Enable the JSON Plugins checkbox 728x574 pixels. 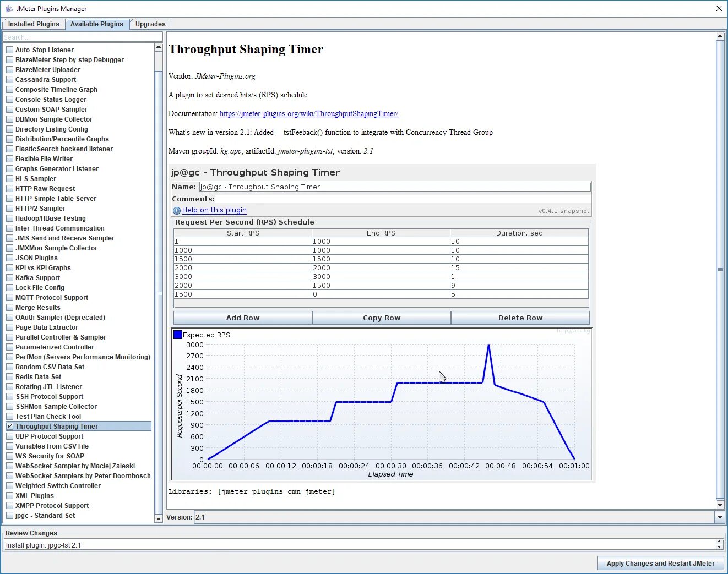click(10, 258)
